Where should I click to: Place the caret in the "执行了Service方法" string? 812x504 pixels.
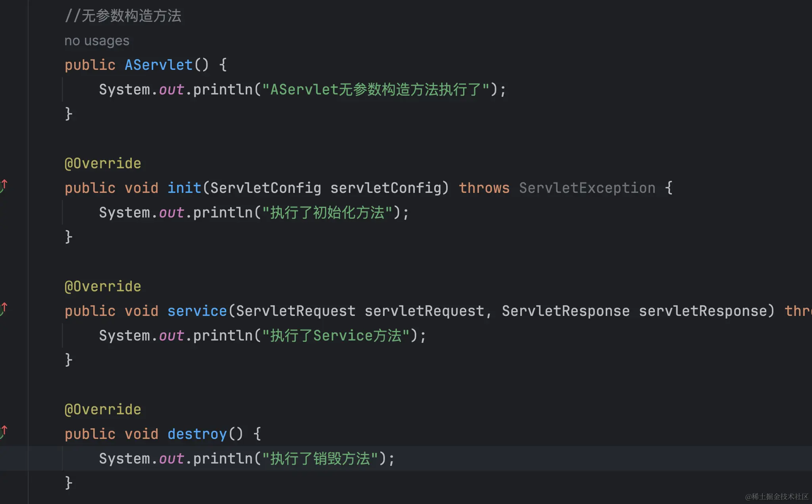click(x=336, y=336)
